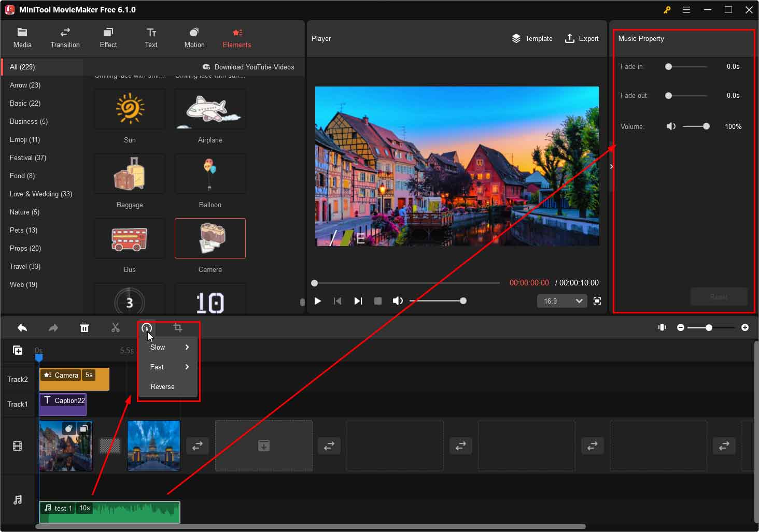The width and height of the screenshot is (759, 532).
Task: Select the Baggage element thumbnail
Action: 130,174
